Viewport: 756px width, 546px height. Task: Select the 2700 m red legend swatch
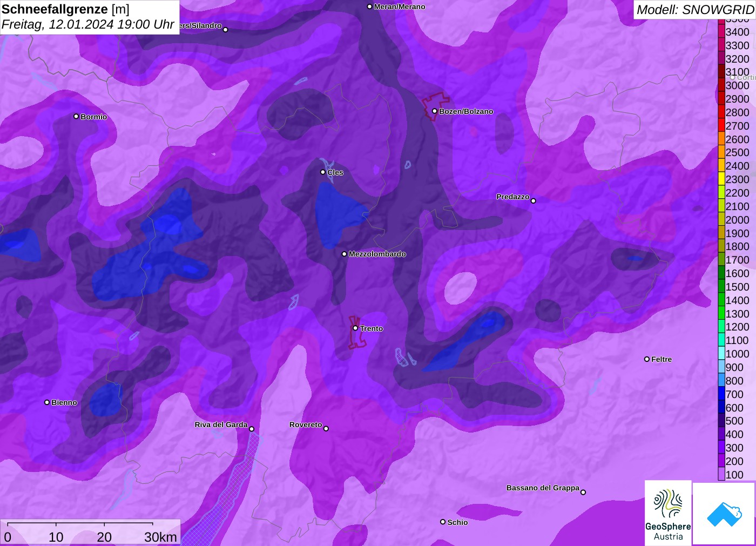coord(721,125)
